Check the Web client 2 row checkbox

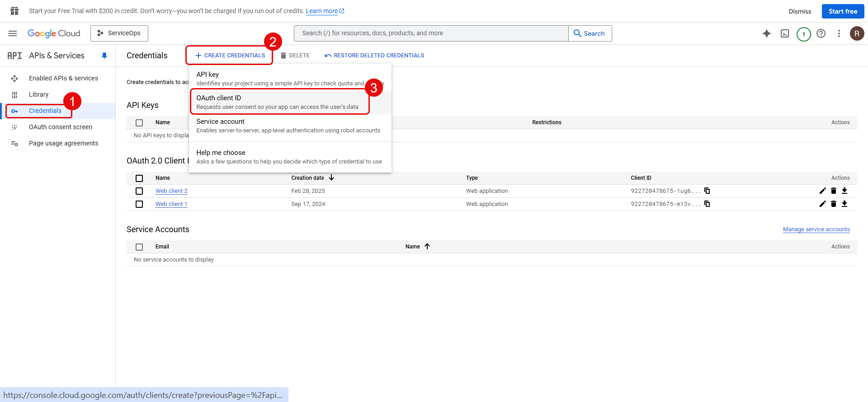(139, 191)
